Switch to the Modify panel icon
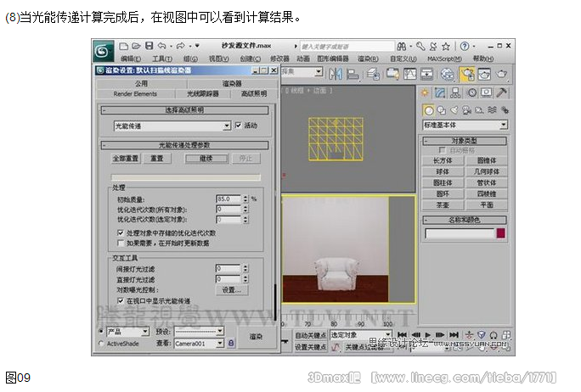Screen dimensions: 581x392 tap(440, 92)
